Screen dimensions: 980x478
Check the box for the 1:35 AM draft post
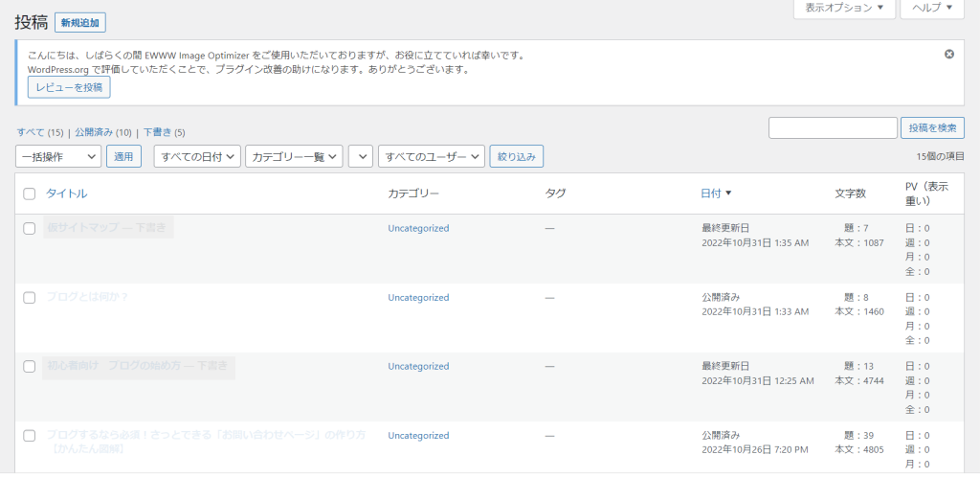(29, 228)
